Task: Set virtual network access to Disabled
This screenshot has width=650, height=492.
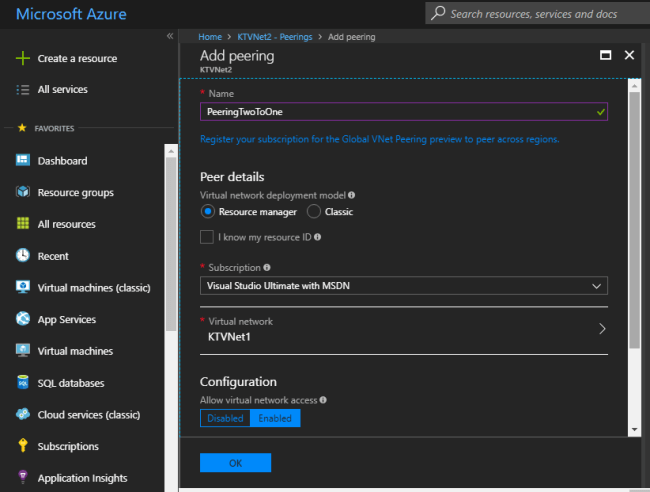Action: (x=225, y=418)
